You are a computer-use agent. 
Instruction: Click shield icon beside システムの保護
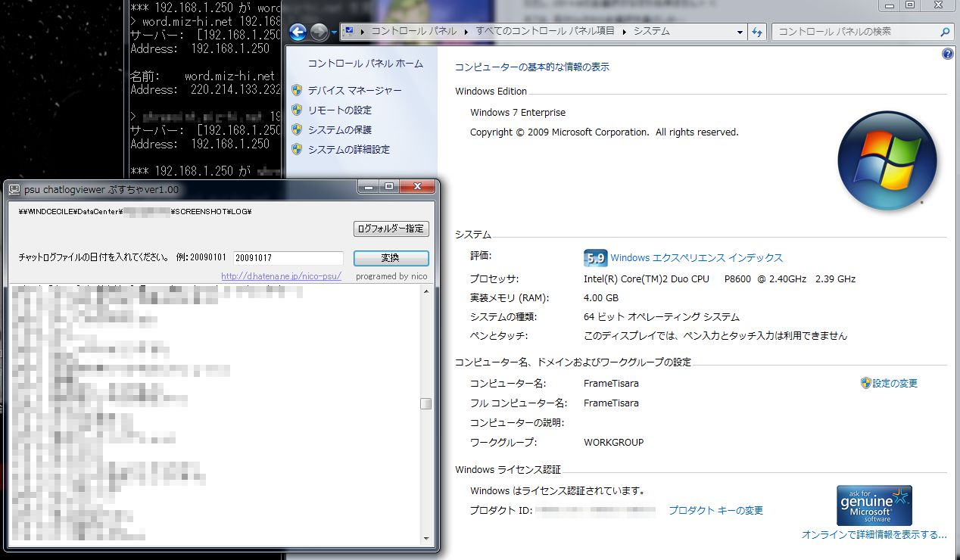tap(297, 129)
